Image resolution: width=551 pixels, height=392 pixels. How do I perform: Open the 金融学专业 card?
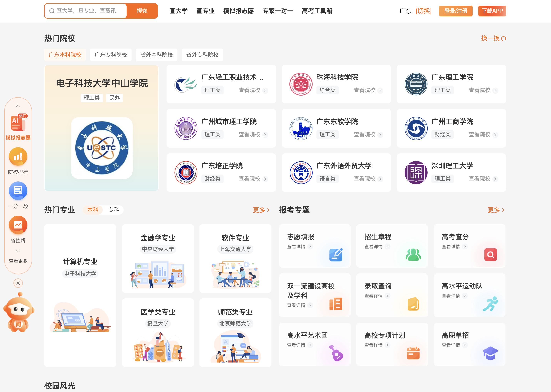tap(158, 258)
